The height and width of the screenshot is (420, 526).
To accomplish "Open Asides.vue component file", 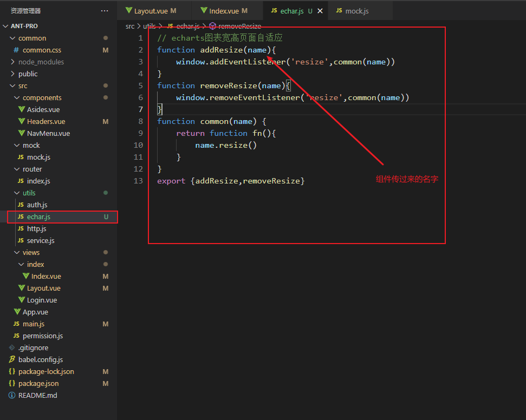I will coord(59,109).
